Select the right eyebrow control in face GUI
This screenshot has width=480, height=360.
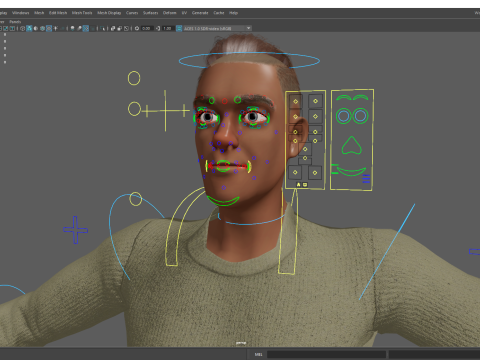361,97
